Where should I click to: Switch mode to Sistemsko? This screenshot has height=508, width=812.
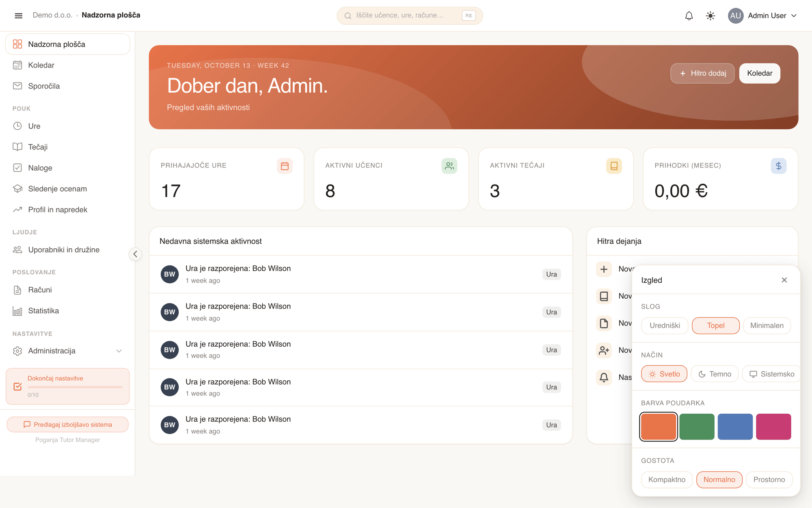tap(771, 374)
